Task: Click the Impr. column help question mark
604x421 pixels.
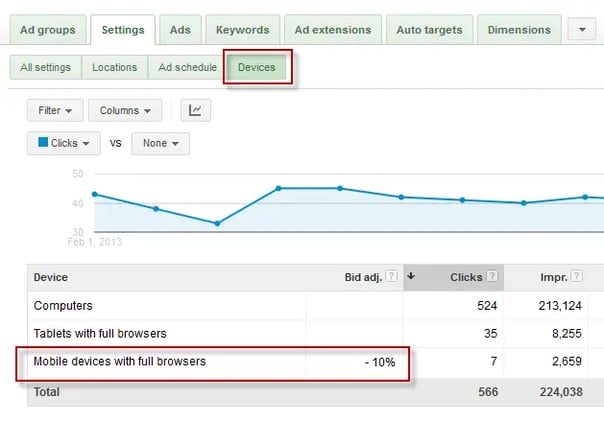Action: click(x=588, y=277)
